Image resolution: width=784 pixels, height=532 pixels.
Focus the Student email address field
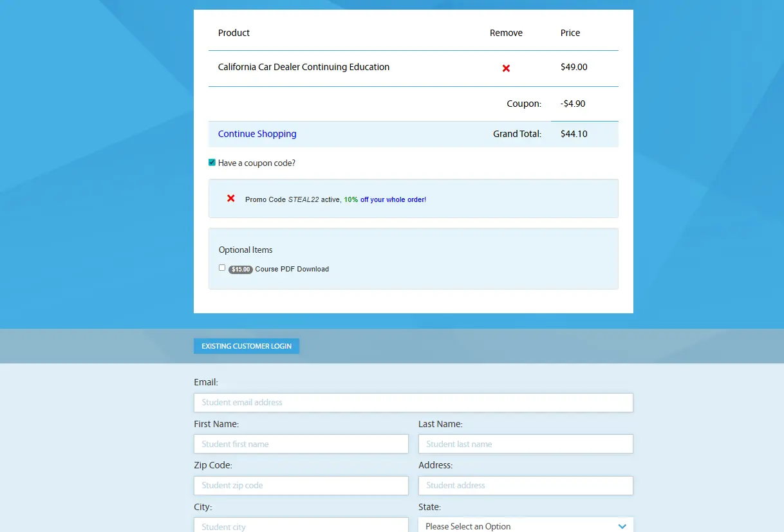pos(413,403)
